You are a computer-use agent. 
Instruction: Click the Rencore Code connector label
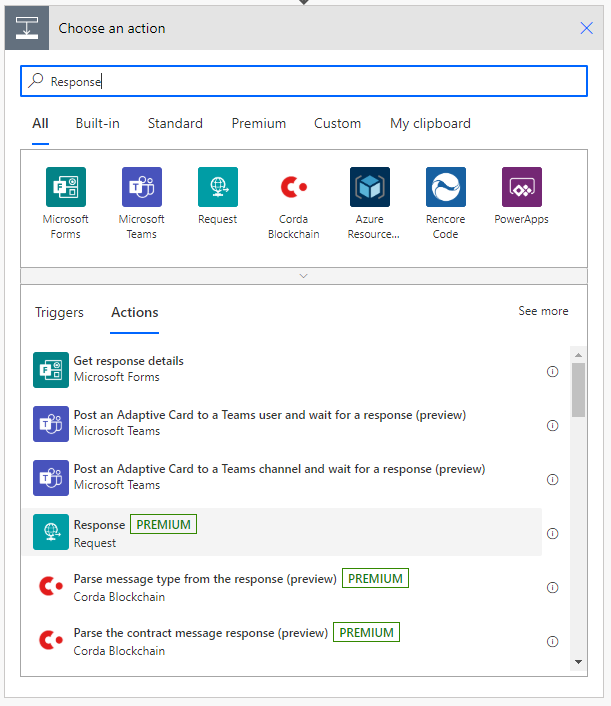[446, 226]
